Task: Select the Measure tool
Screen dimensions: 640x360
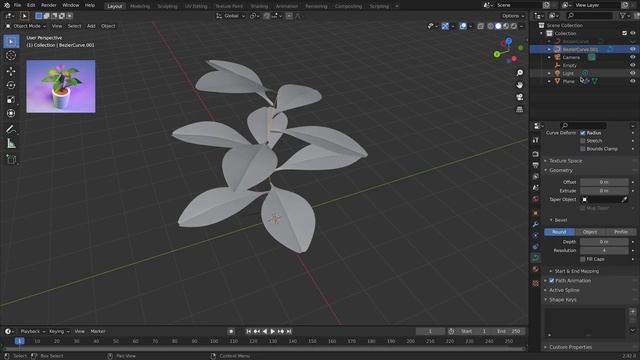Action: pos(11,143)
